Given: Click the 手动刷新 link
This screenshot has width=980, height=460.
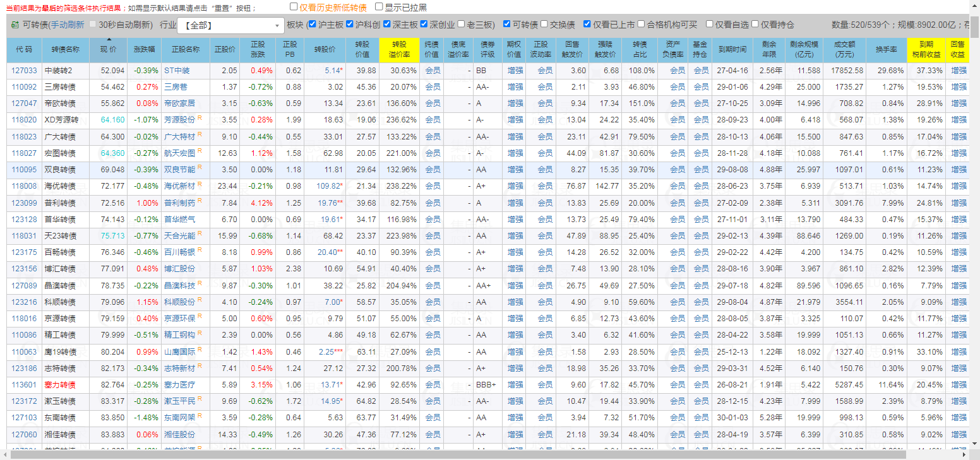Looking at the screenshot, I should 68,25.
